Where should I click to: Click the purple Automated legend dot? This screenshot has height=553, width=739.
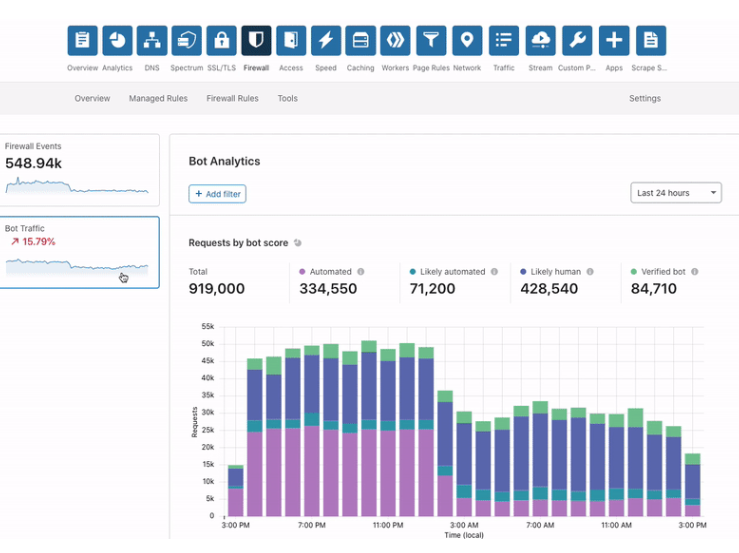[302, 272]
